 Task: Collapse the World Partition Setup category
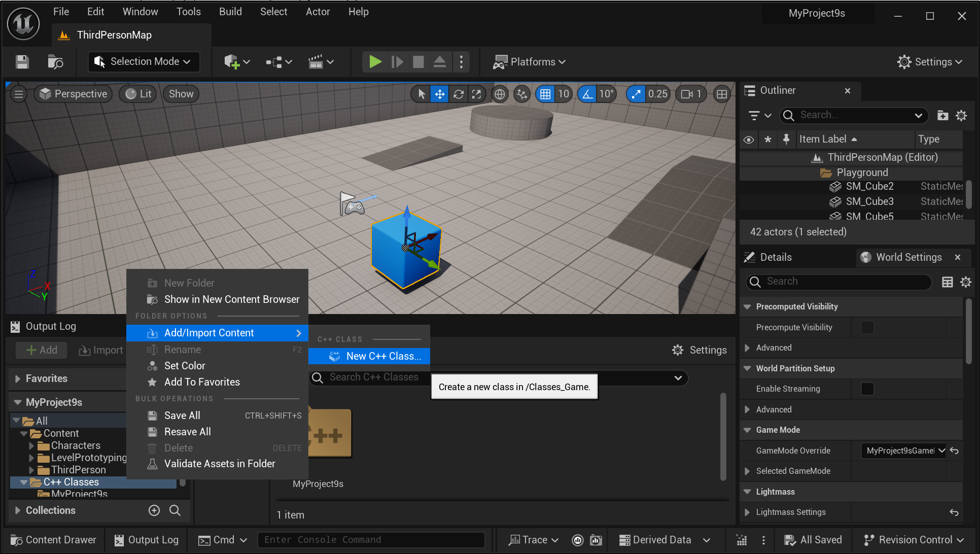[747, 368]
